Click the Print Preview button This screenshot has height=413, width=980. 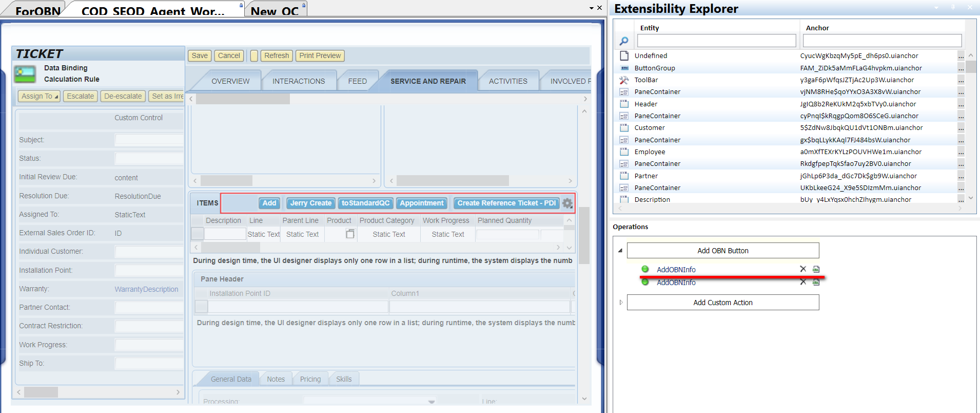pos(320,56)
